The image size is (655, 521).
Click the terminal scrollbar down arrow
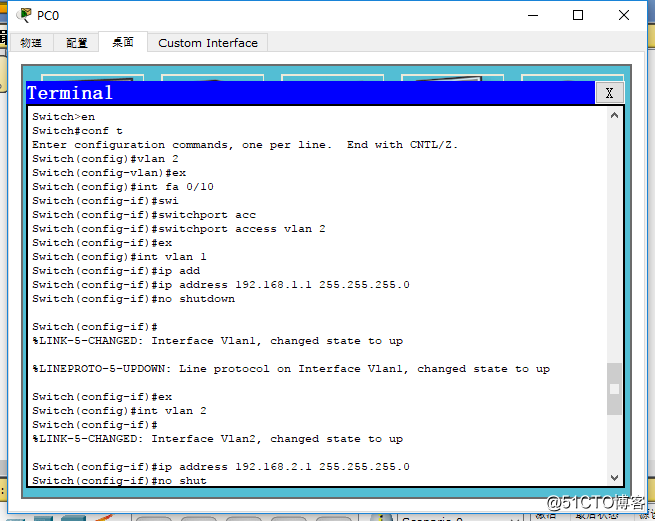coord(614,478)
